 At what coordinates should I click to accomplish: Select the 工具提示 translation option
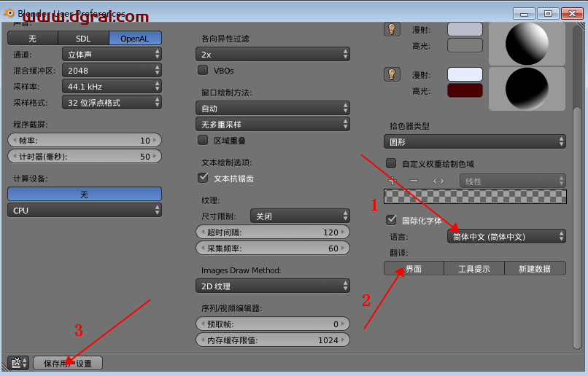pyautogui.click(x=473, y=269)
